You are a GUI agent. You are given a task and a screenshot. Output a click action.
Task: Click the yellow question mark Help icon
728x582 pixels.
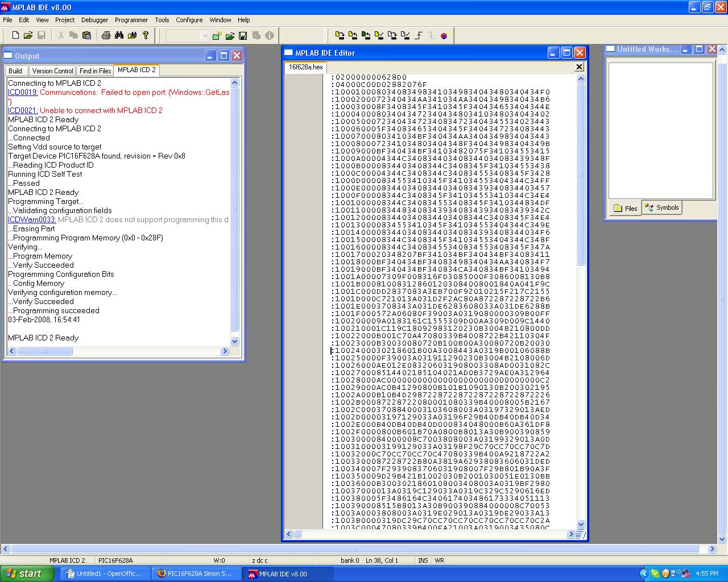tap(146, 35)
